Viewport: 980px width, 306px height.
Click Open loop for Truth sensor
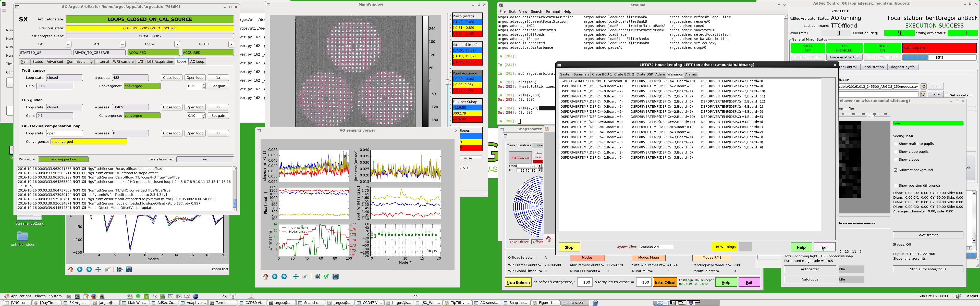tap(195, 78)
